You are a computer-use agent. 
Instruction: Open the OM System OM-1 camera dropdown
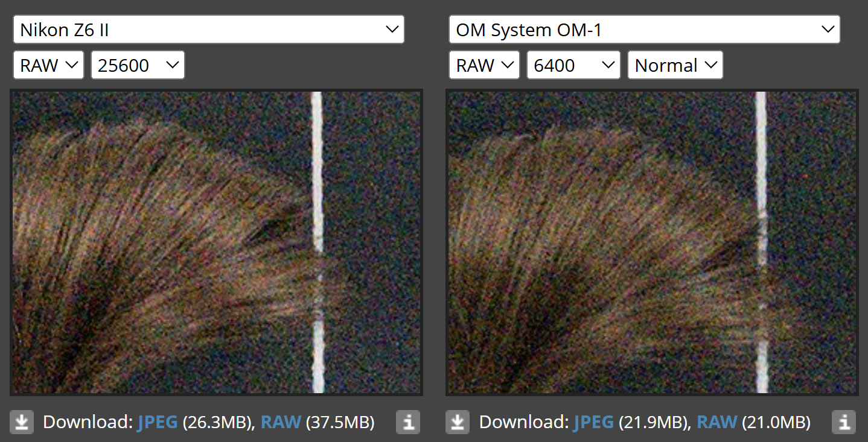coord(644,30)
